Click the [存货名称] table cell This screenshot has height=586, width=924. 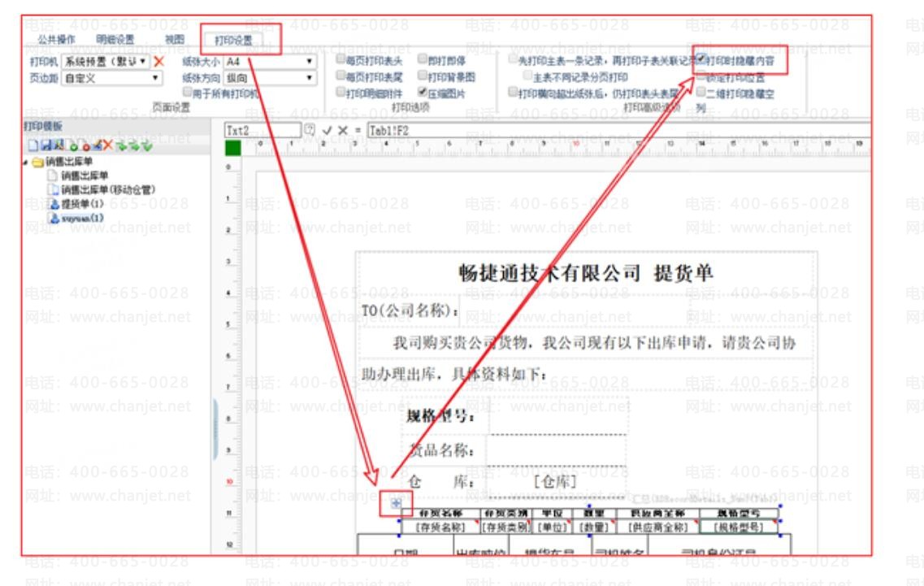(440, 527)
